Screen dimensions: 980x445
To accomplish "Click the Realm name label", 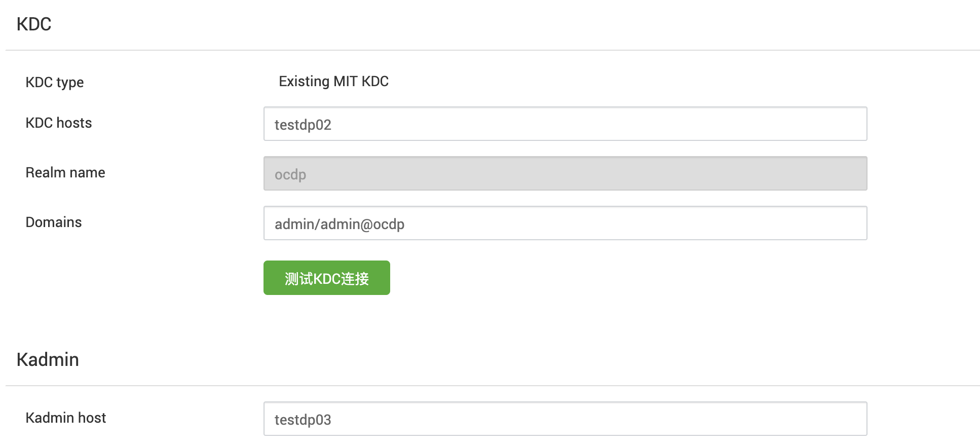I will [x=65, y=172].
